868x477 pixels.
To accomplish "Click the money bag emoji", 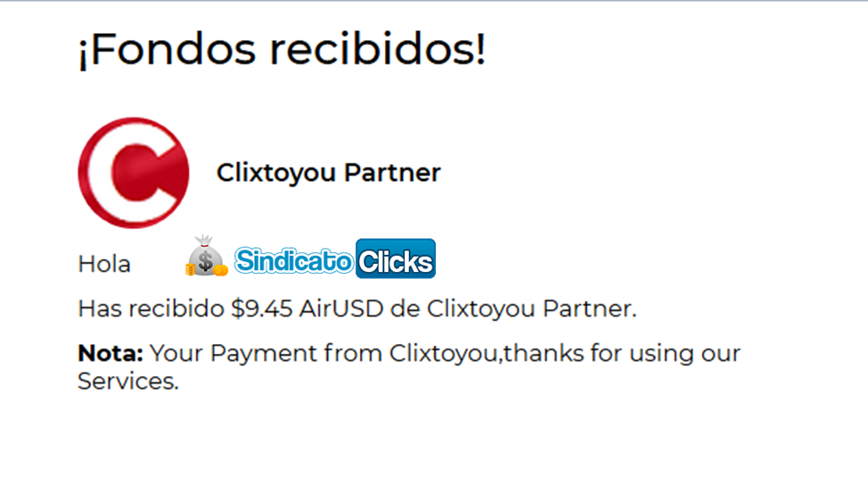I will coord(207,255).
